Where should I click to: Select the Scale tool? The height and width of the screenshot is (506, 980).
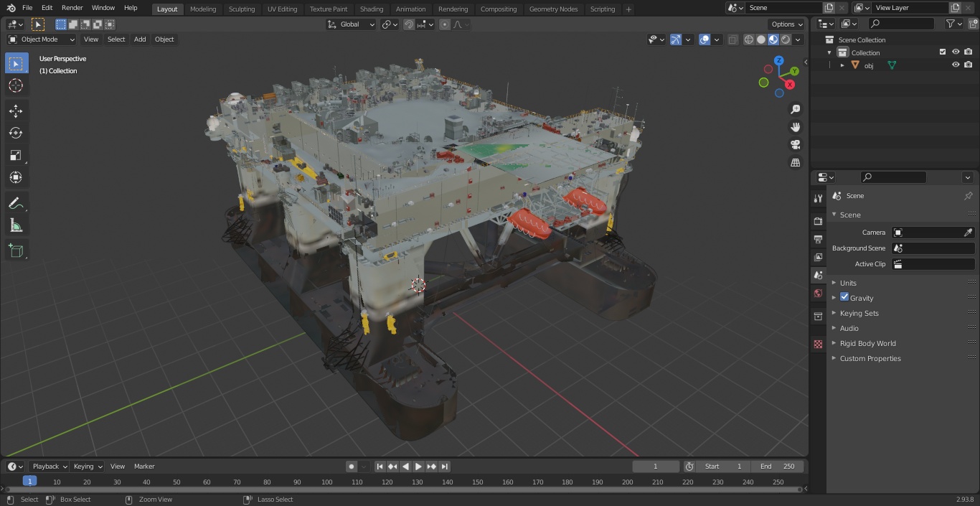16,155
